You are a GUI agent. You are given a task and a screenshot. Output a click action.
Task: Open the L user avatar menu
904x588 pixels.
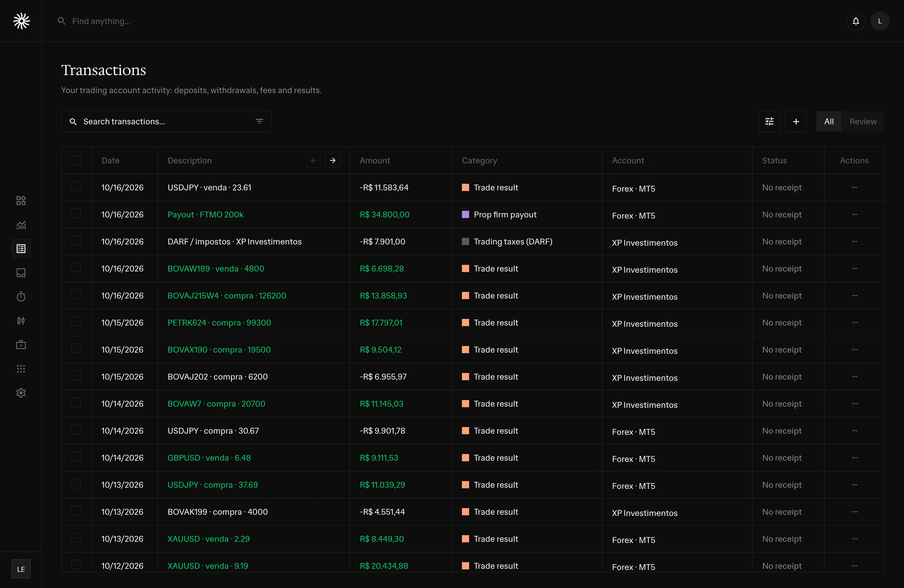pos(880,21)
